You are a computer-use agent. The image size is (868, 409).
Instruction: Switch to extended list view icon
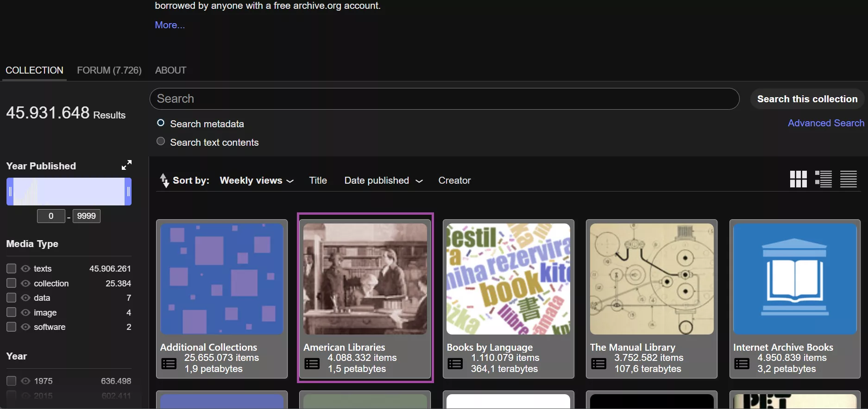[824, 179]
